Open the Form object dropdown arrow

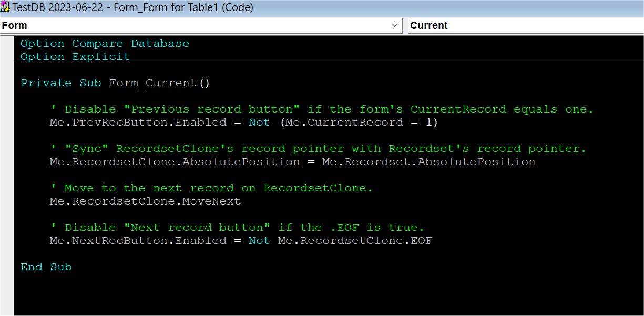395,26
